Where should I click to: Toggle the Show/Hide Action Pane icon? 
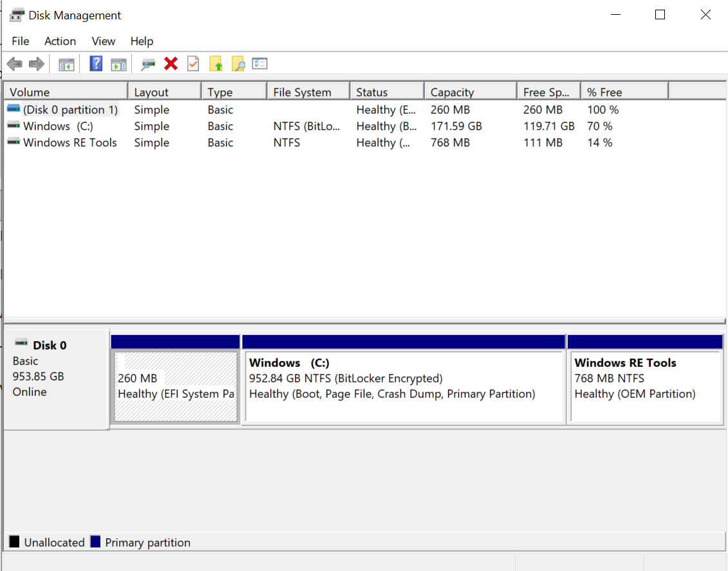119,64
